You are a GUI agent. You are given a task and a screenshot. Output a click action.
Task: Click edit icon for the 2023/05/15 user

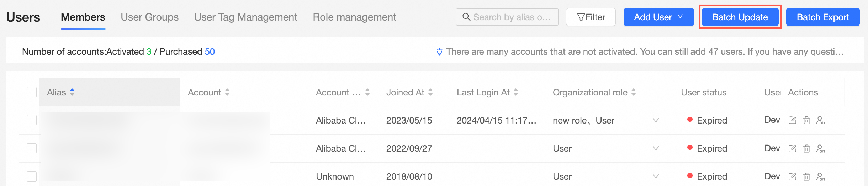[x=792, y=120]
